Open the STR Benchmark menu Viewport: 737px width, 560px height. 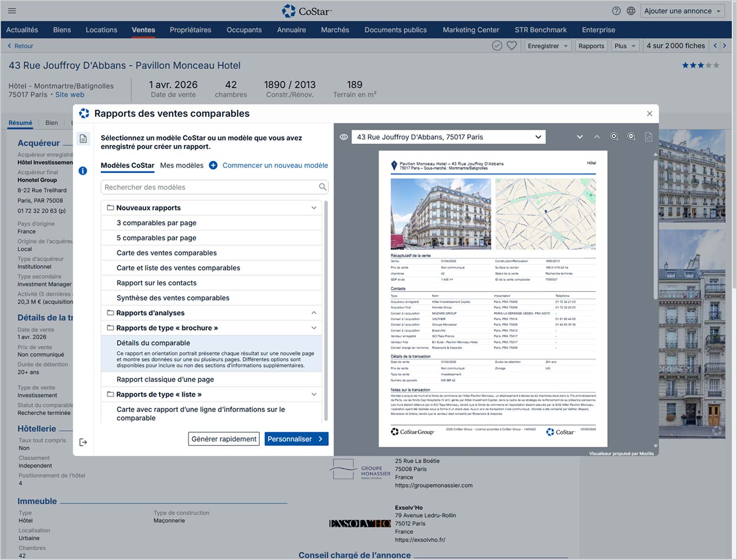pos(541,30)
